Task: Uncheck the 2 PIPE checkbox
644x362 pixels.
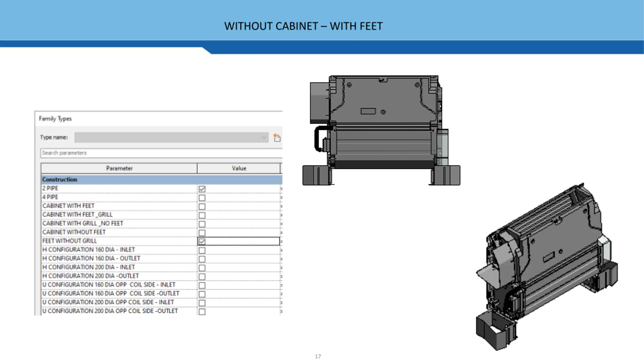Action: (x=202, y=189)
